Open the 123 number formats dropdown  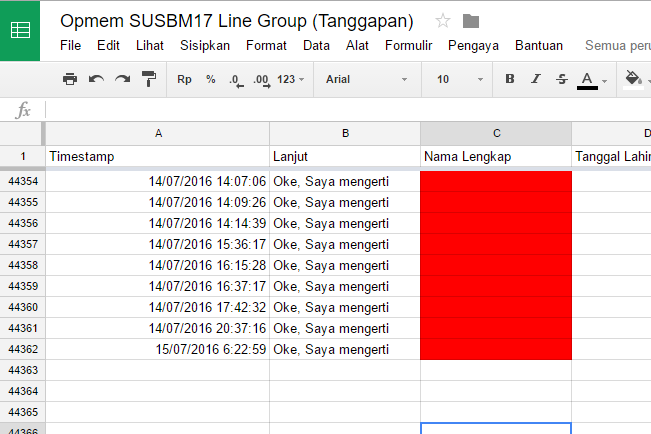[x=291, y=79]
